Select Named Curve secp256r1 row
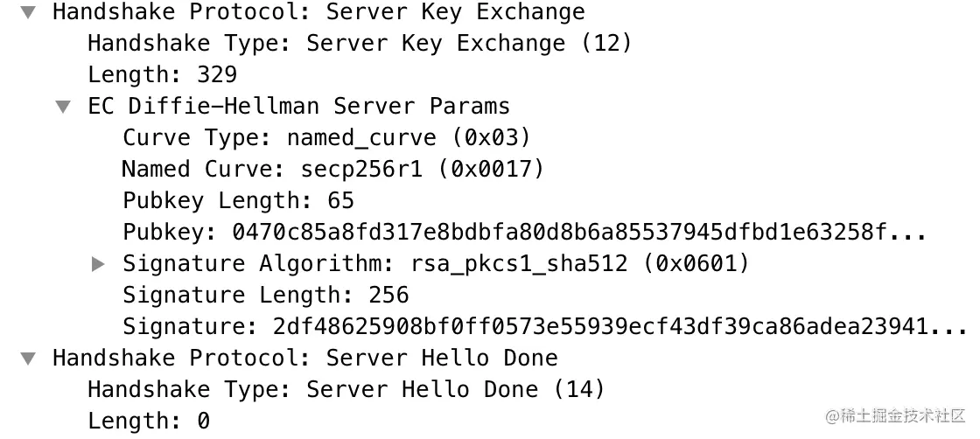The height and width of the screenshot is (439, 980). [x=332, y=170]
